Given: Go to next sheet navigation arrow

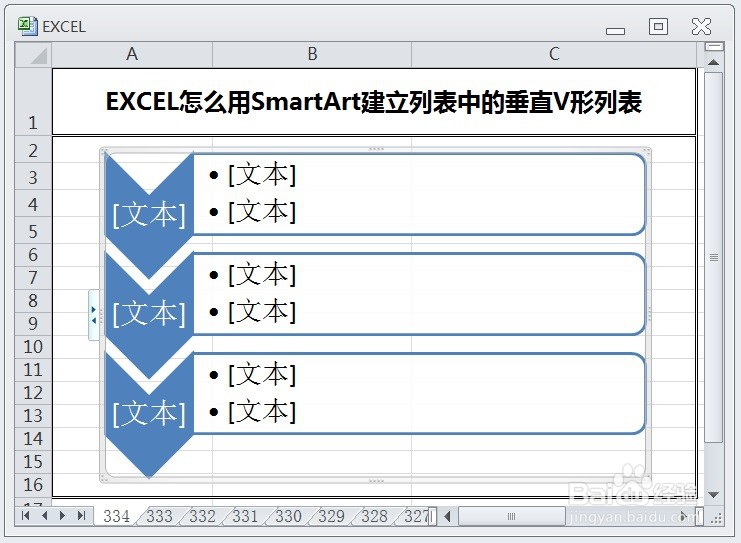Looking at the screenshot, I should point(62,516).
